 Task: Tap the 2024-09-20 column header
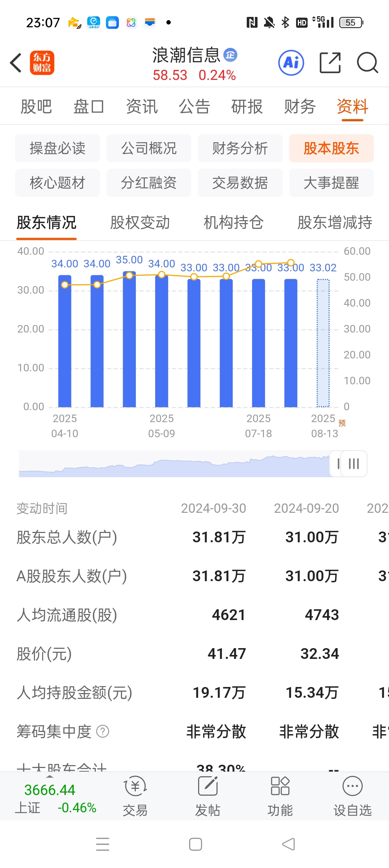306,508
